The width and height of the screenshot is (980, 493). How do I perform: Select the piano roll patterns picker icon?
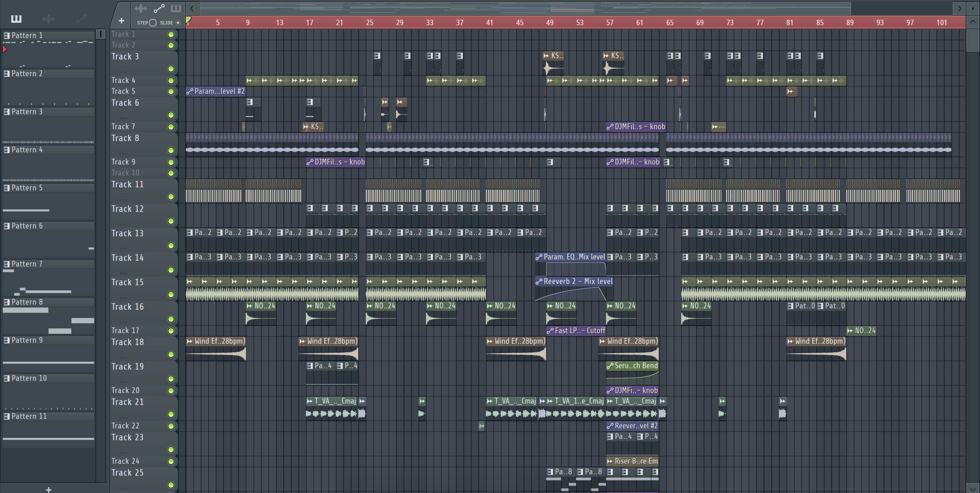click(x=16, y=18)
